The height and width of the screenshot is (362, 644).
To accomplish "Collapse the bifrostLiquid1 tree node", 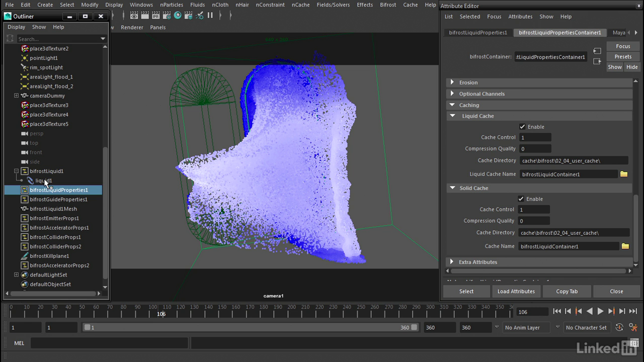I will coord(16,171).
